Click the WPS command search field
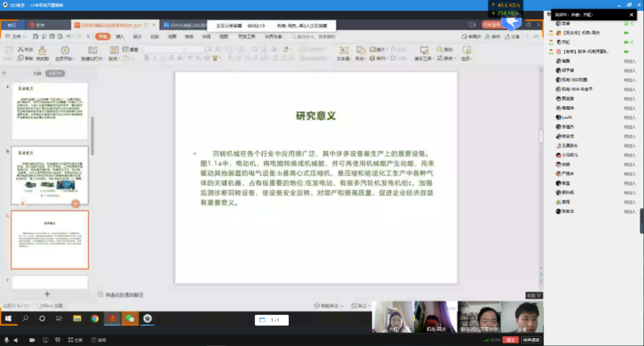This screenshot has height=346, width=644. coord(314,37)
